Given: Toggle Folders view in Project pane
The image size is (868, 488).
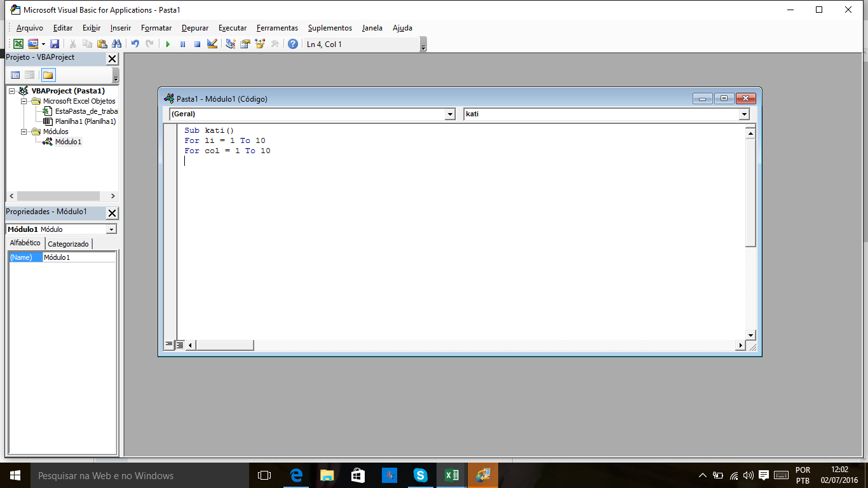Looking at the screenshot, I should [48, 75].
